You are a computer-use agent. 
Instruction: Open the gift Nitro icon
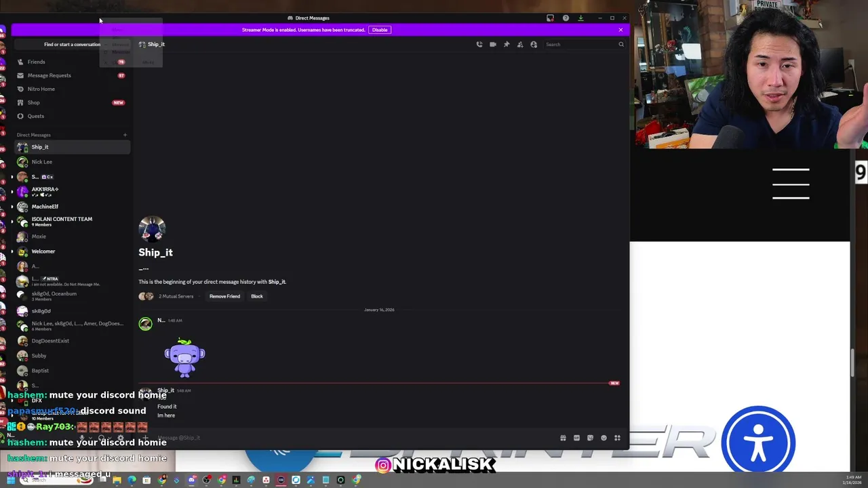pos(563,438)
